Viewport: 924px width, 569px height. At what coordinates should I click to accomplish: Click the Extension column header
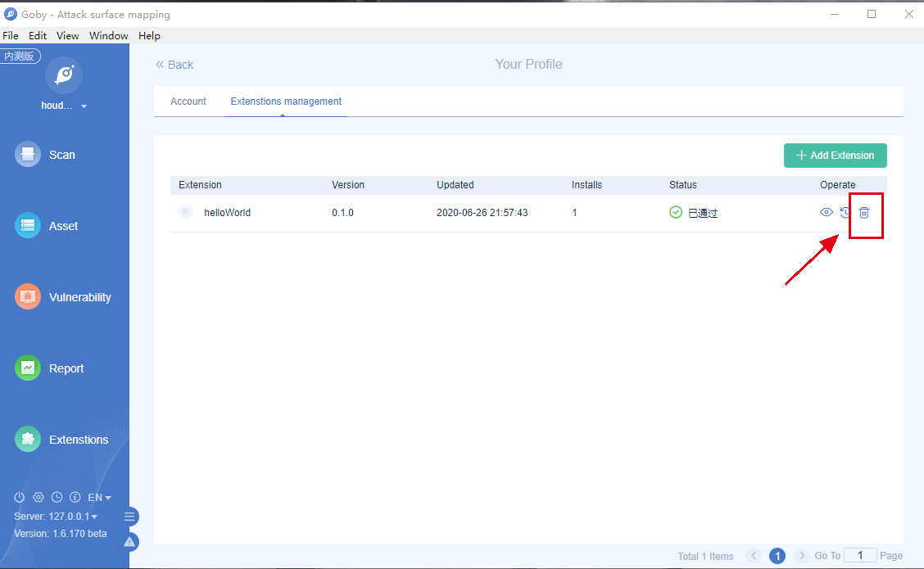click(201, 185)
